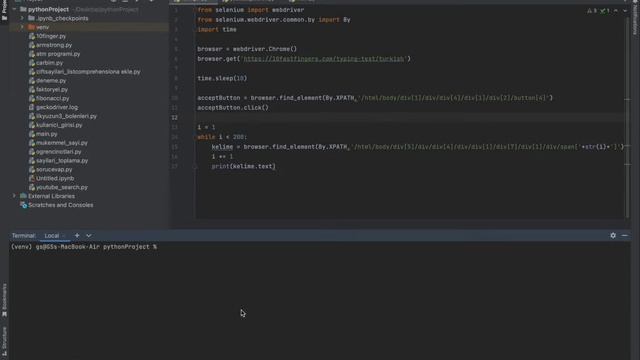Click the warnings count inspection indicator
This screenshot has width=640, height=360.
pyautogui.click(x=592, y=11)
